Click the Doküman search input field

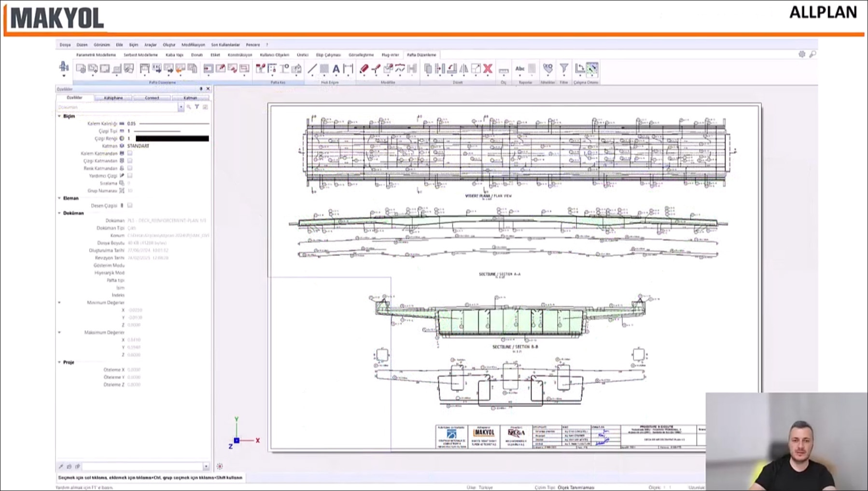tap(117, 107)
